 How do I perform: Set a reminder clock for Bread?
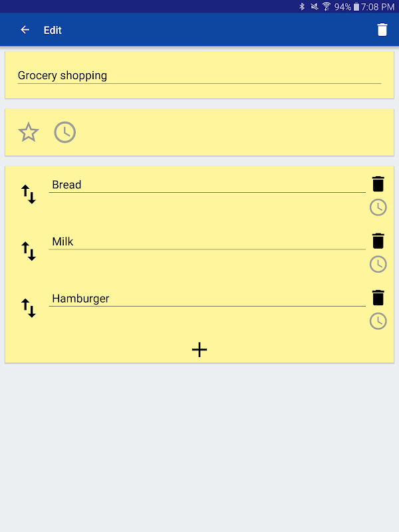pyautogui.click(x=378, y=207)
